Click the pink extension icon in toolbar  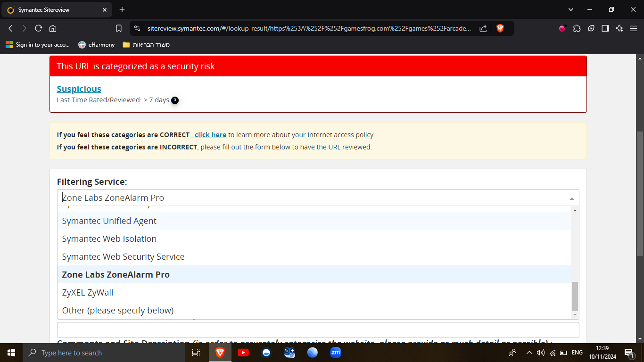pos(562,28)
